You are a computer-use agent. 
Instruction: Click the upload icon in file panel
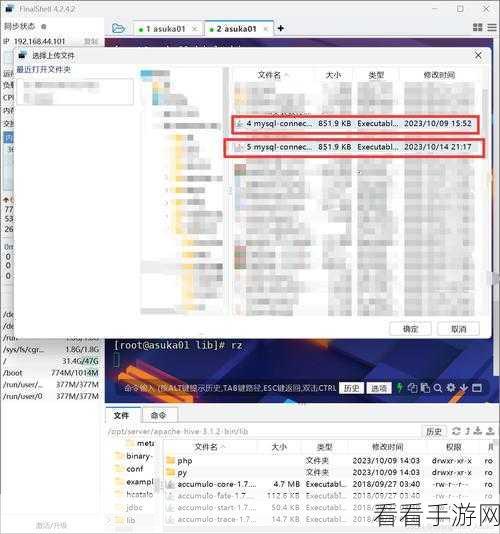pos(490,431)
